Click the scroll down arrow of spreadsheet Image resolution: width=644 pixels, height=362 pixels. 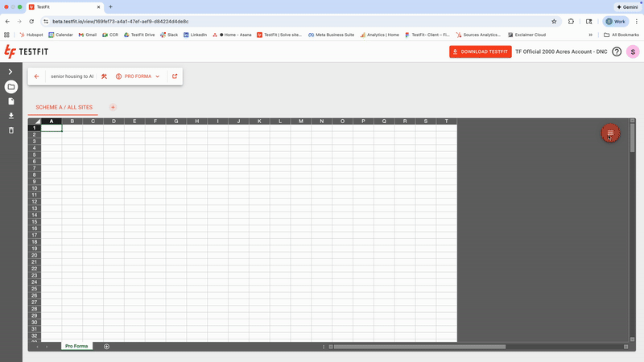click(x=632, y=339)
